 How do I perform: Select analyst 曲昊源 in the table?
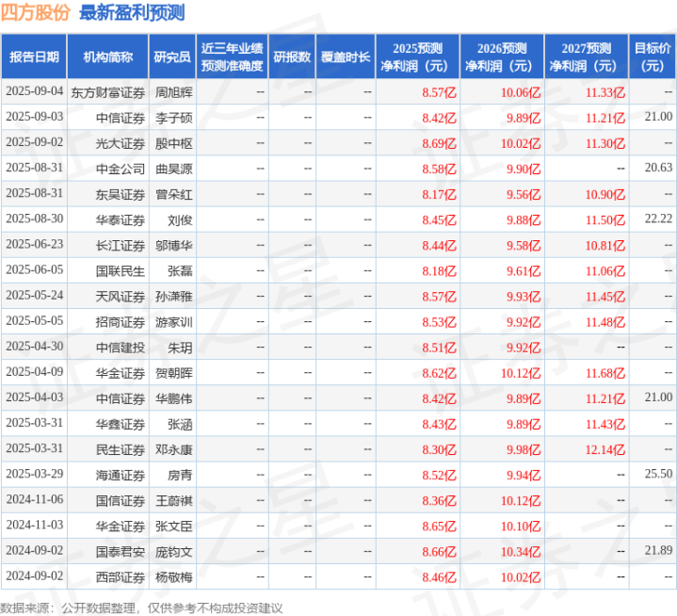pyautogui.click(x=173, y=169)
